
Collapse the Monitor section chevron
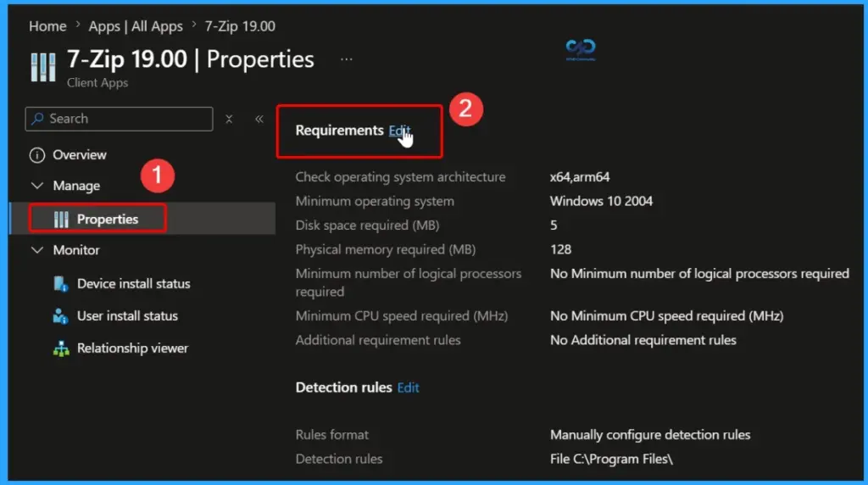[x=37, y=249]
